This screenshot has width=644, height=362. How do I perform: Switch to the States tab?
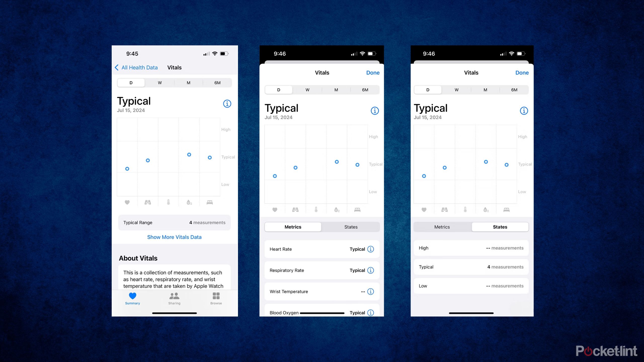click(351, 227)
